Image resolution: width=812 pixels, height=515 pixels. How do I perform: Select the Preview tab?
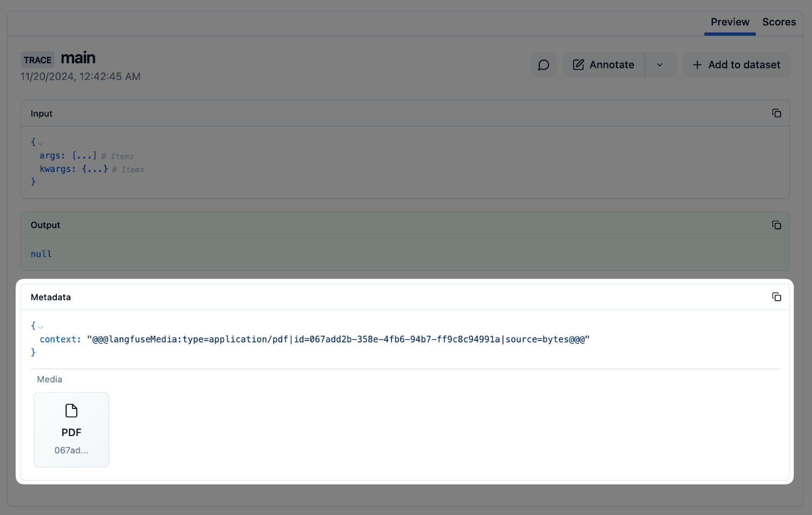730,22
